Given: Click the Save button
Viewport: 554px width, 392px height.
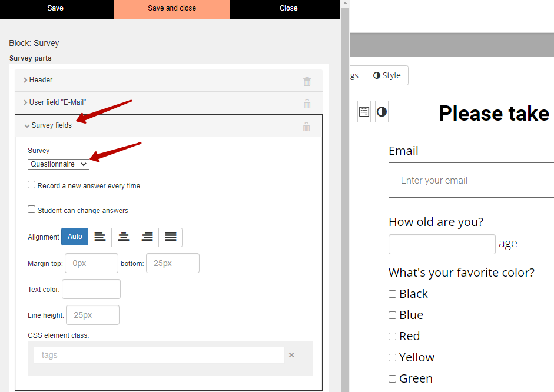Looking at the screenshot, I should [55, 8].
